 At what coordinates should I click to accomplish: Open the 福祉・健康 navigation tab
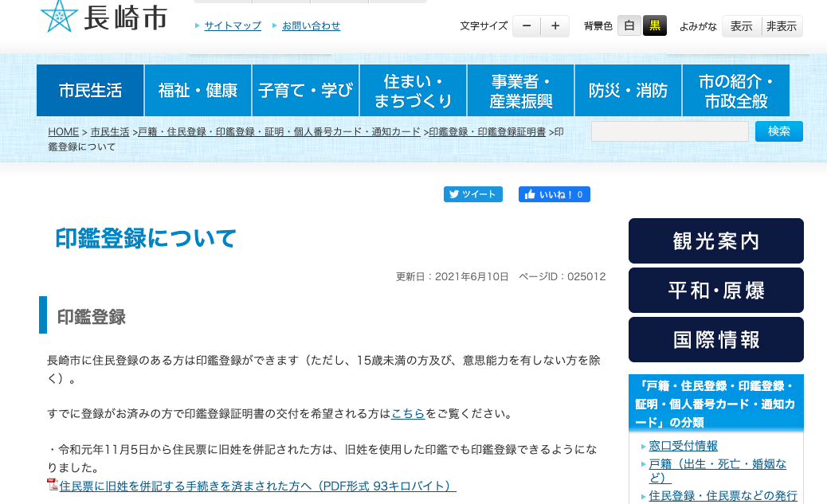tap(198, 91)
